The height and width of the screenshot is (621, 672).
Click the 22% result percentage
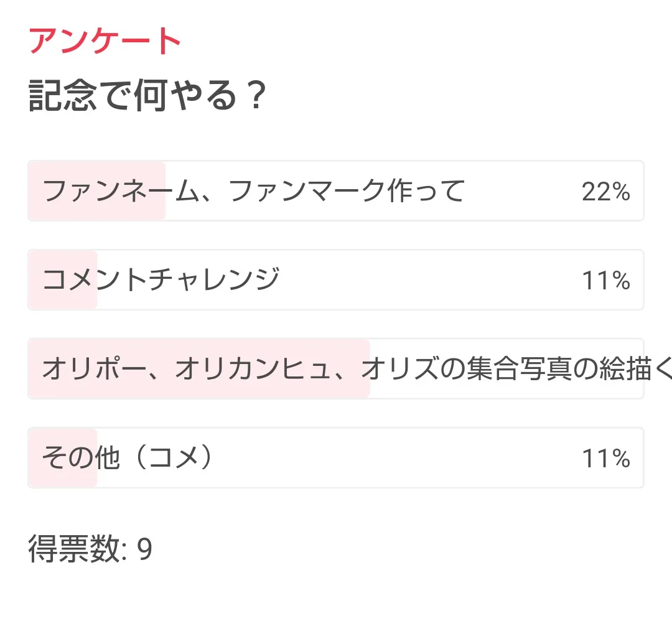(605, 192)
